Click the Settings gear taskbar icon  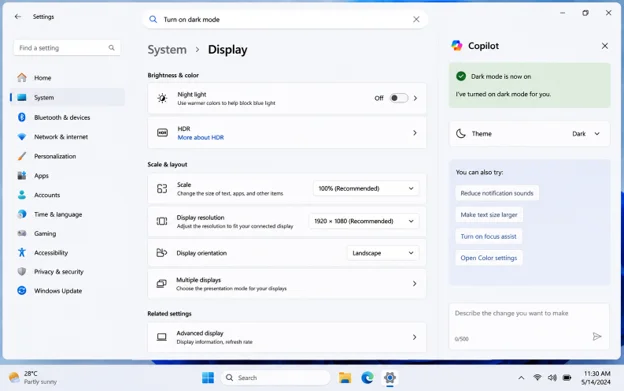390,377
